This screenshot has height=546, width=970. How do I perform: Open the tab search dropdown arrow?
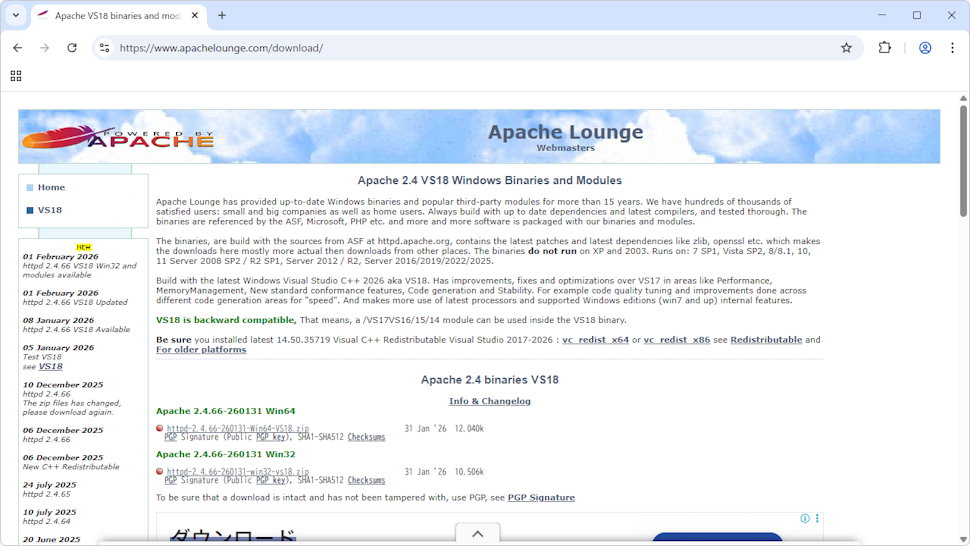coord(16,15)
